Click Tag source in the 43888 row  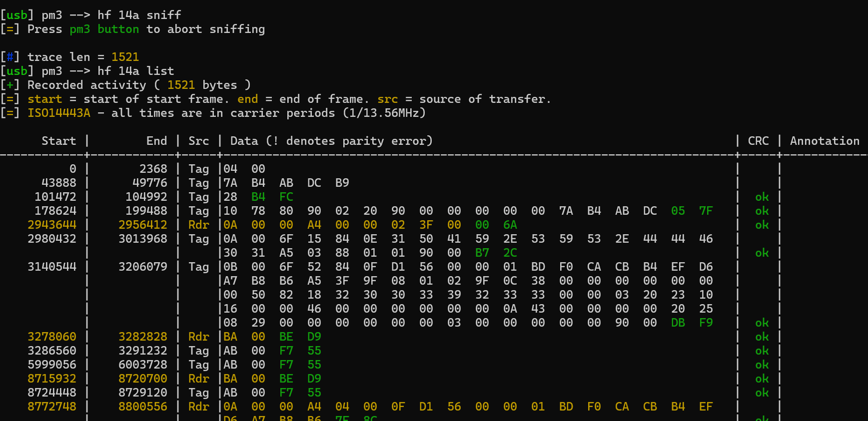point(199,183)
